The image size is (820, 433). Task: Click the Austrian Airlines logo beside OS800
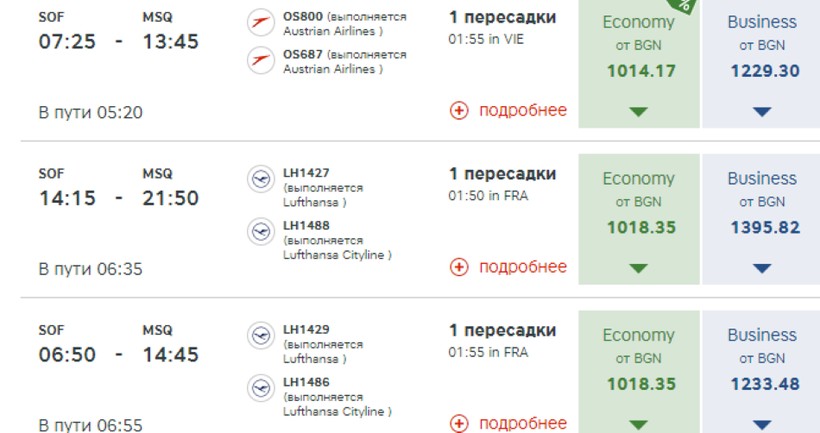pos(260,23)
